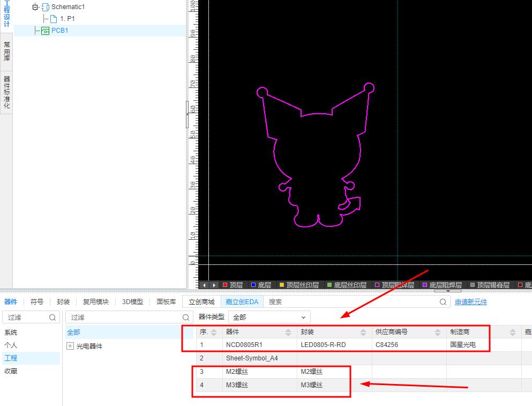This screenshot has height=406, width=532.
Task: Click the library source filter magnifier icon
Action: click(x=53, y=318)
